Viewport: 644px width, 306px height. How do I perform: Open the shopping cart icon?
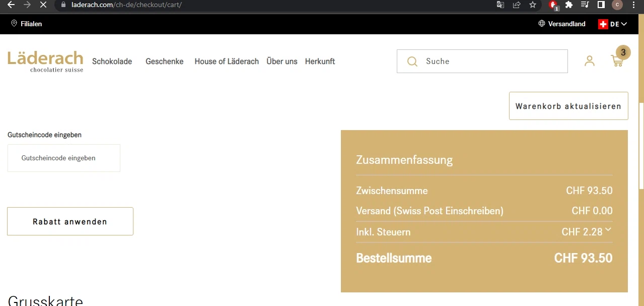pyautogui.click(x=617, y=61)
